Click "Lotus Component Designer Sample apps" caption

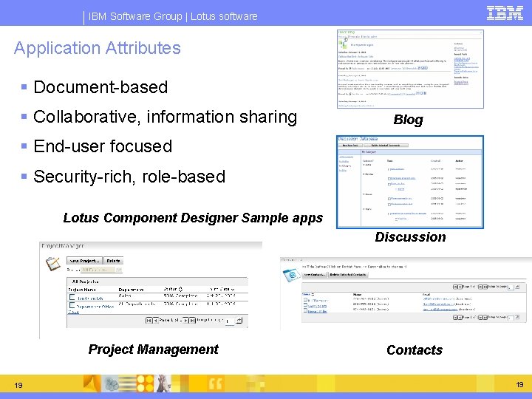coord(193,218)
